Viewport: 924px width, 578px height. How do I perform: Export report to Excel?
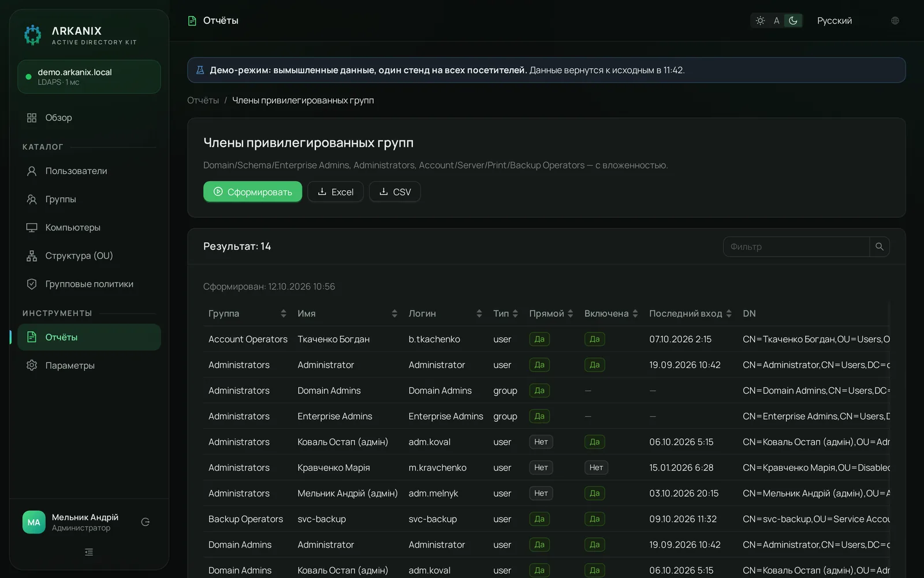tap(336, 192)
